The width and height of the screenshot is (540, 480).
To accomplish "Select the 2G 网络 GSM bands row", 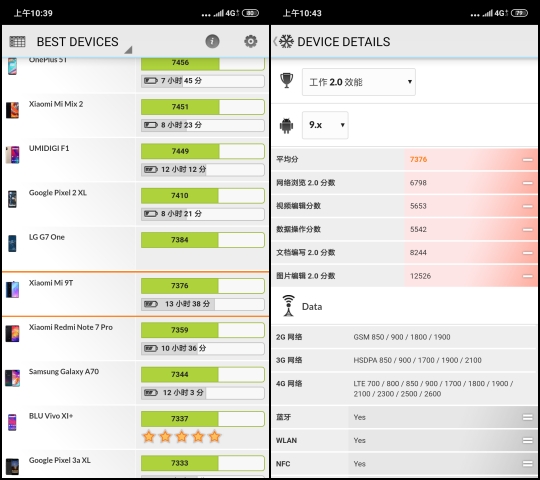I will click(404, 337).
